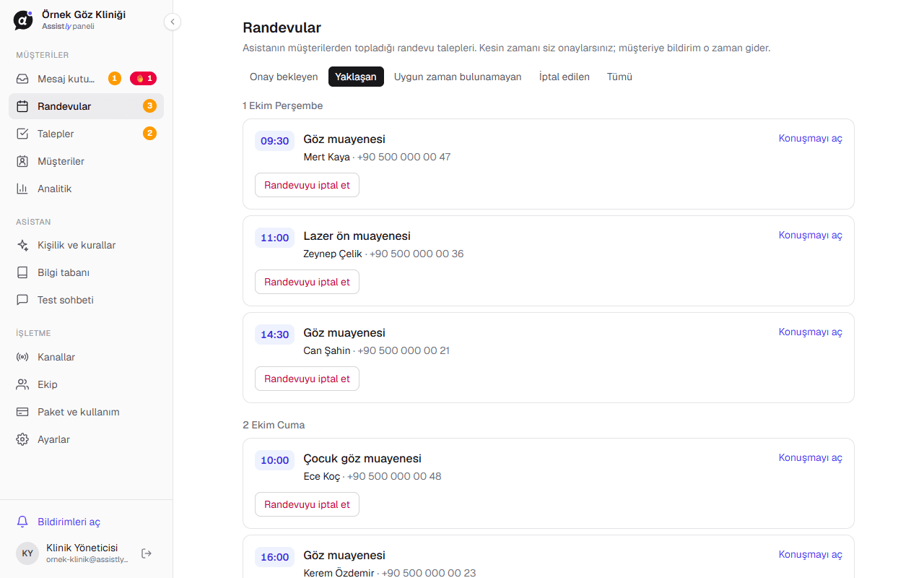Click the orange 2 badge on Talepler
The width and height of the screenshot is (924, 578).
[x=149, y=133]
